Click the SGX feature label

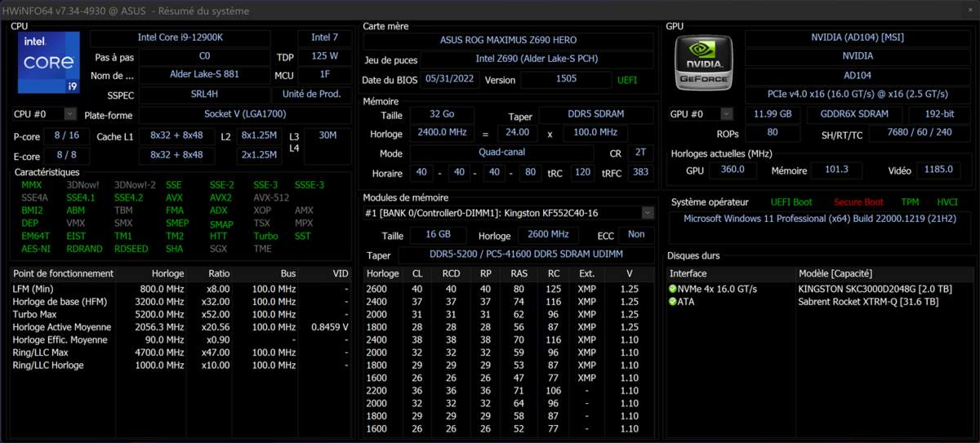[x=219, y=249]
